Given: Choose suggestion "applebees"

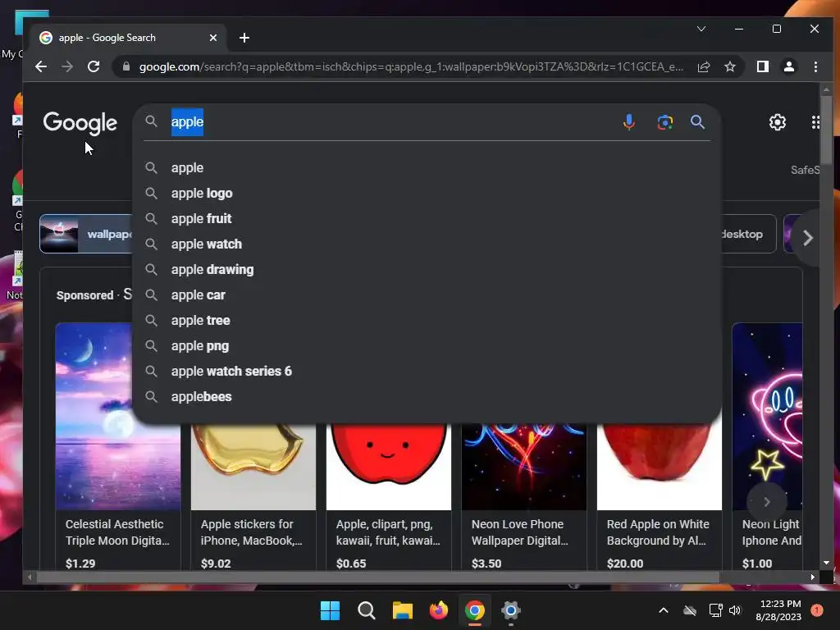Looking at the screenshot, I should point(427,397).
